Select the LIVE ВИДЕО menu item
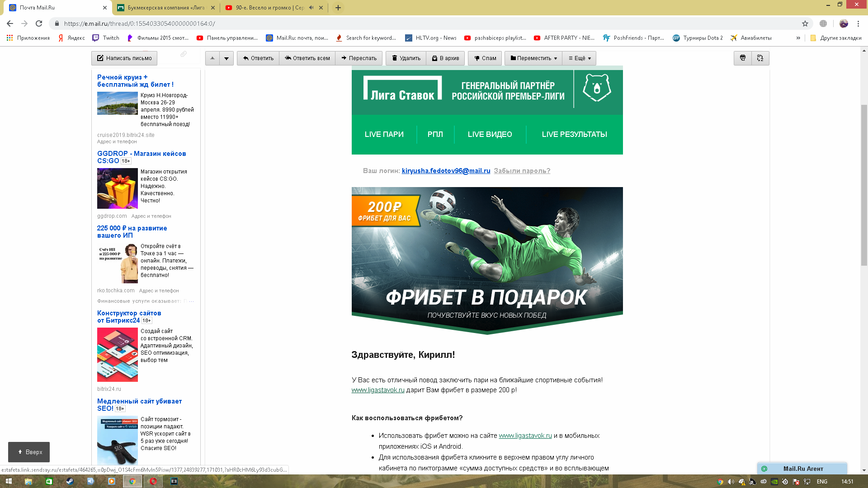Screen dimensions: 868x488 [490, 135]
